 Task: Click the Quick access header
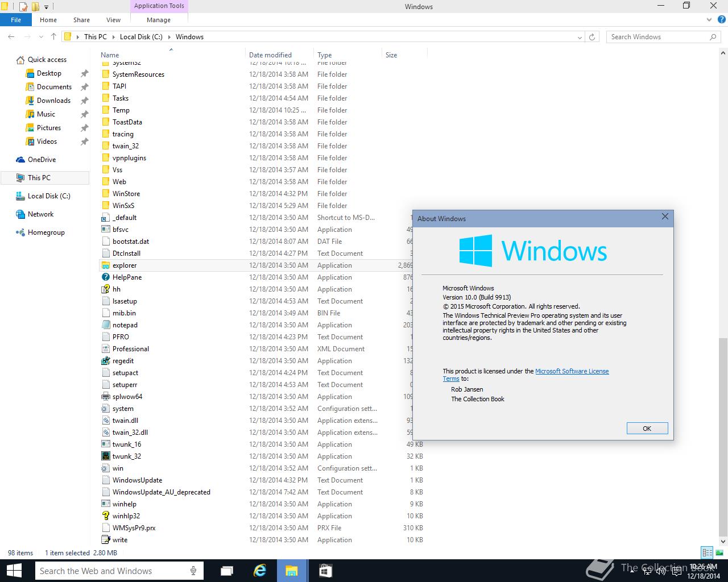point(47,60)
